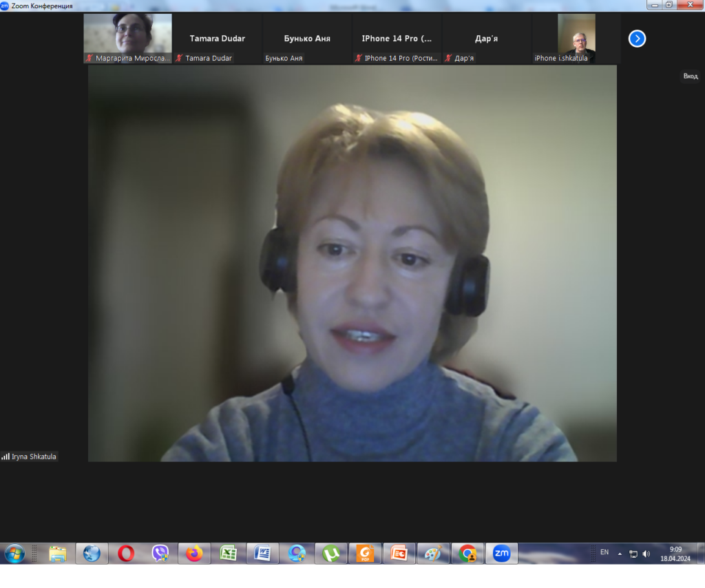Screen dimensions: 705x588
Task: Select the Бунько Аня participant tile
Action: (x=306, y=39)
